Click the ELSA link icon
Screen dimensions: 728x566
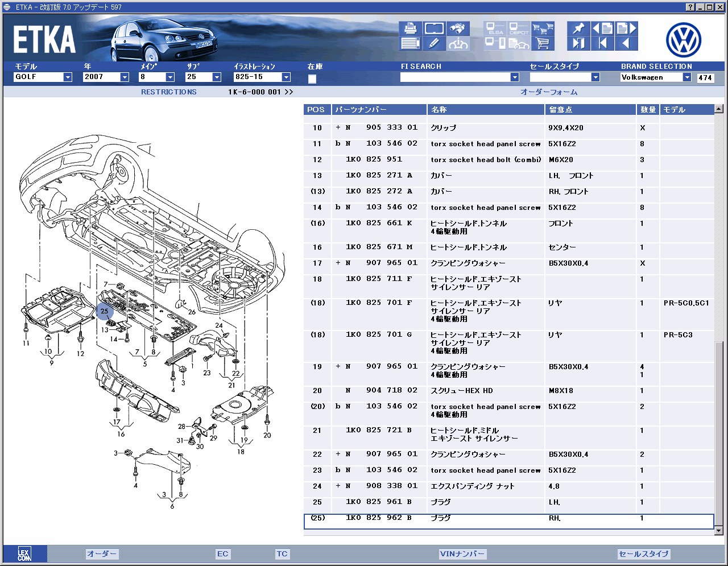coord(495,28)
